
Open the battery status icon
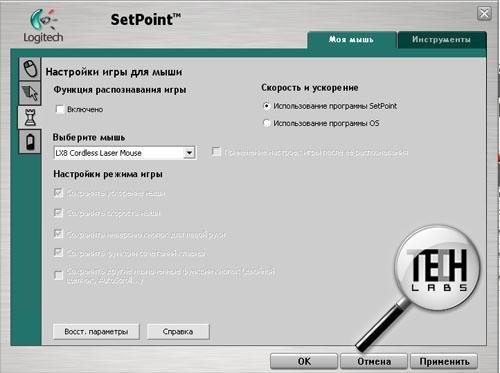[x=30, y=142]
